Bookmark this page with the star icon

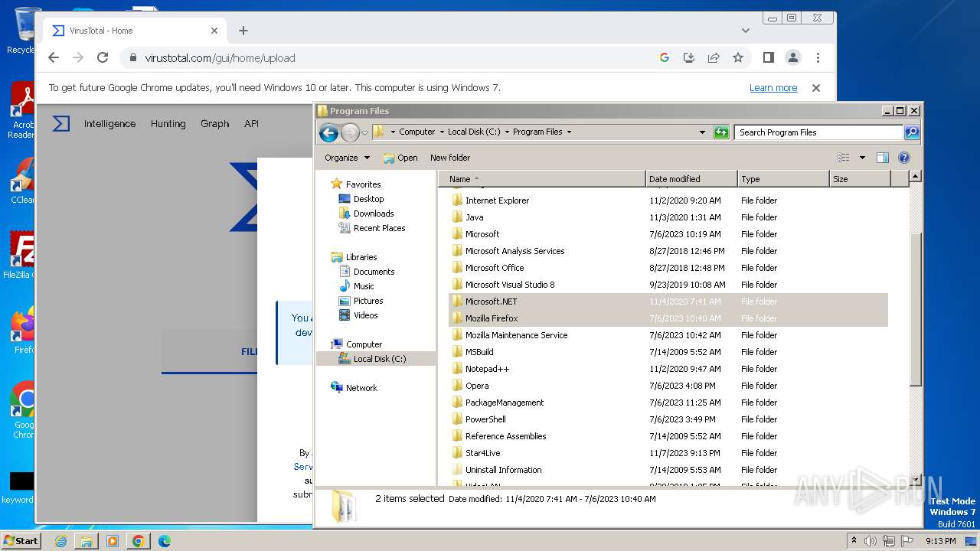738,57
